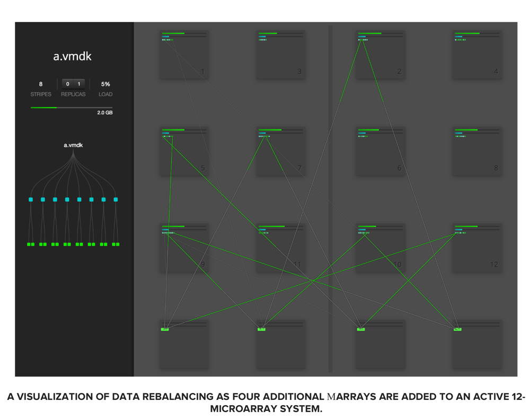
Task: Click the eighth cyan stripe square
Action: click(116, 199)
